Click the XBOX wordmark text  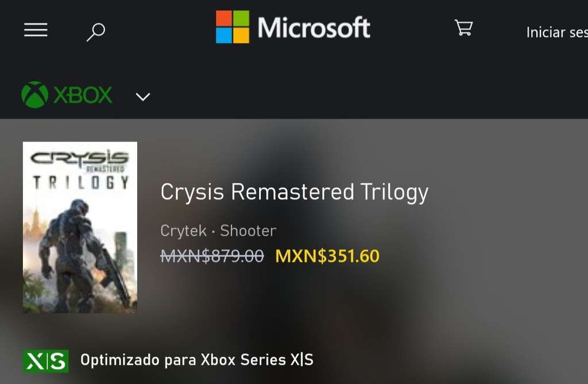coord(83,95)
